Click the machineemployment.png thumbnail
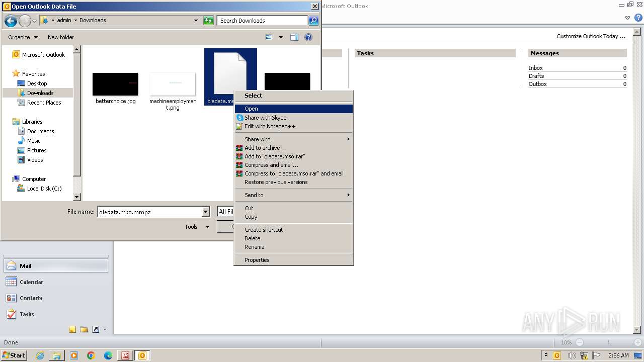 pos(173,84)
